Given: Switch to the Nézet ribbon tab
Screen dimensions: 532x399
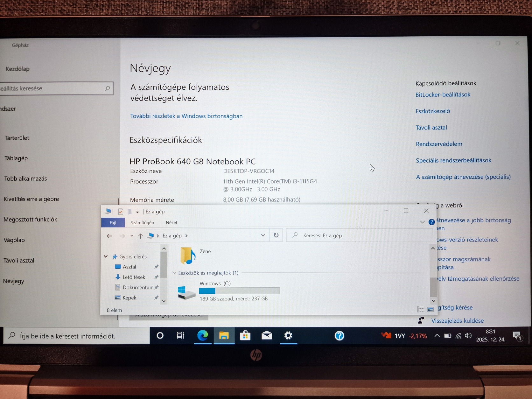Looking at the screenshot, I should tap(171, 223).
